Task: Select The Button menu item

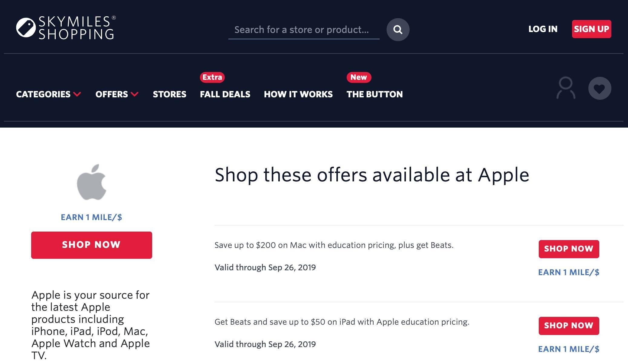Action: (x=375, y=94)
